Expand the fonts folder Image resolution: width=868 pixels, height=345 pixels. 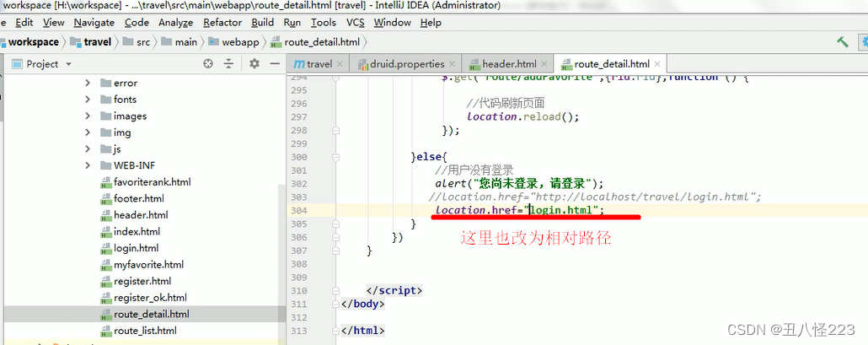click(x=88, y=100)
